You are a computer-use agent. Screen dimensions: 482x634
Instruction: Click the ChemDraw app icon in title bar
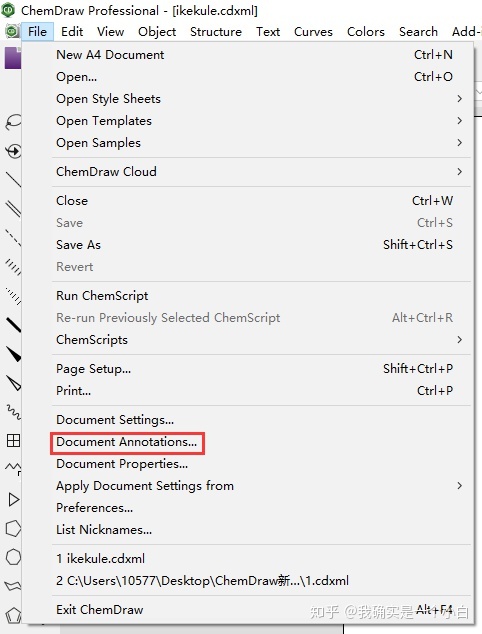pyautogui.click(x=8, y=10)
